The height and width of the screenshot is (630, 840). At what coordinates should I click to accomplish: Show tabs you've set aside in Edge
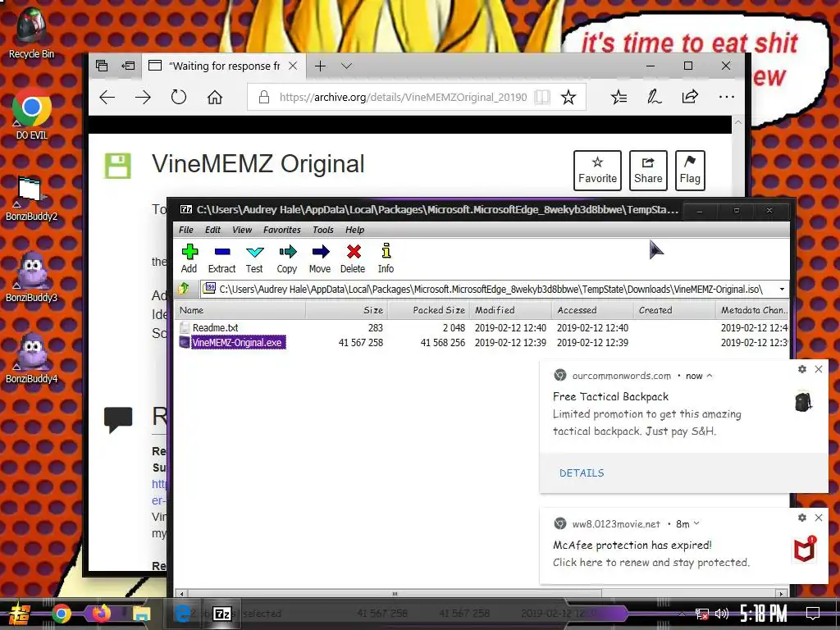[x=102, y=66]
